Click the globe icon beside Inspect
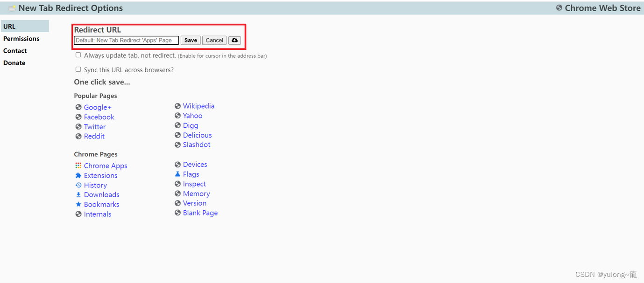This screenshot has width=644, height=283. click(x=177, y=184)
